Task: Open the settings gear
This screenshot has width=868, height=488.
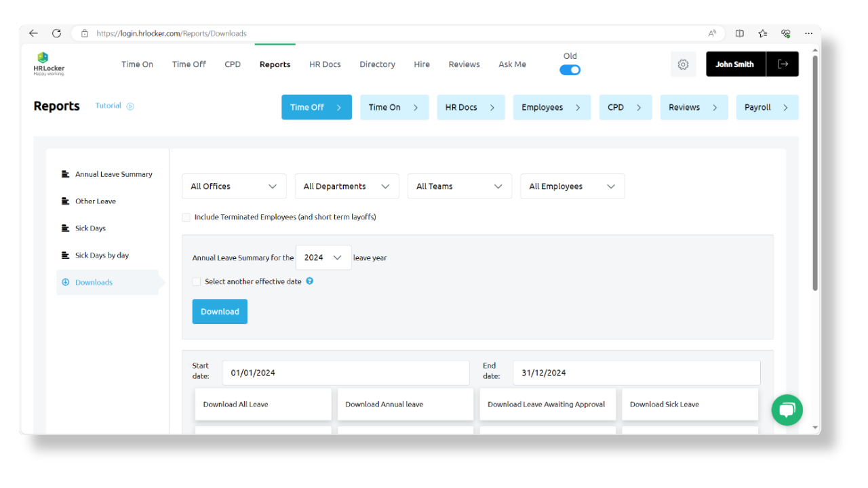Action: 683,64
